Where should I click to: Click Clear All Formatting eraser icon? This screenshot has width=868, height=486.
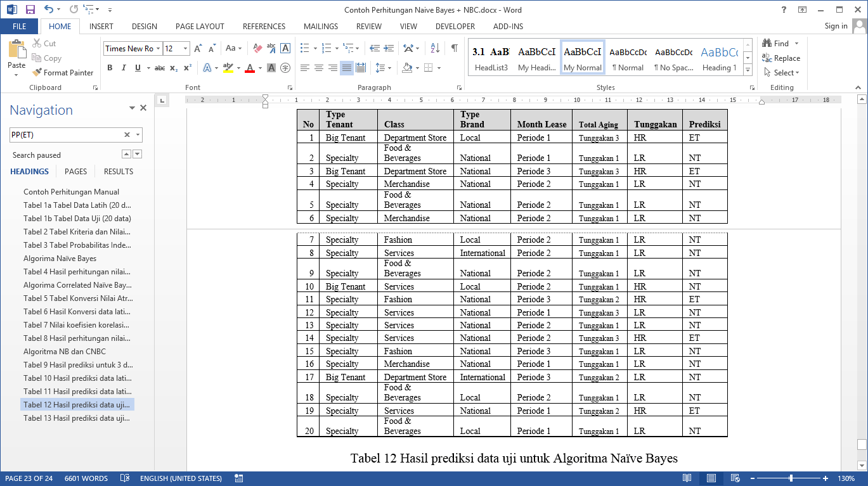click(x=257, y=48)
